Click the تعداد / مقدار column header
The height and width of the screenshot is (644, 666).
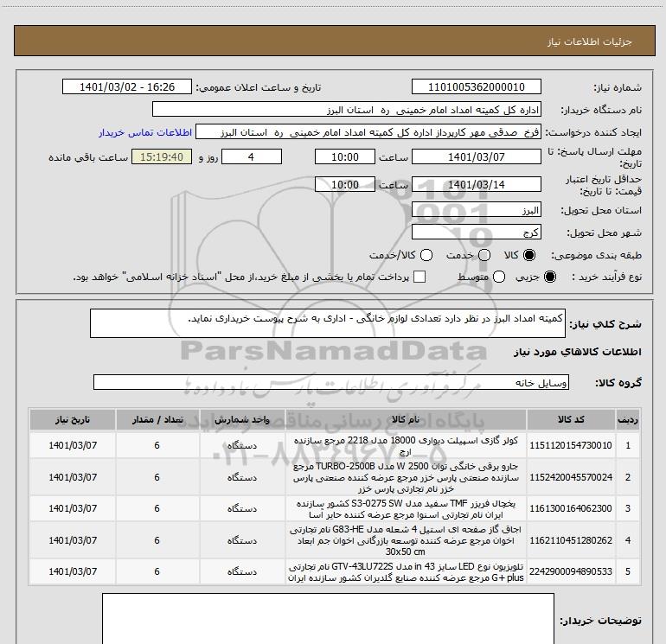pyautogui.click(x=157, y=420)
